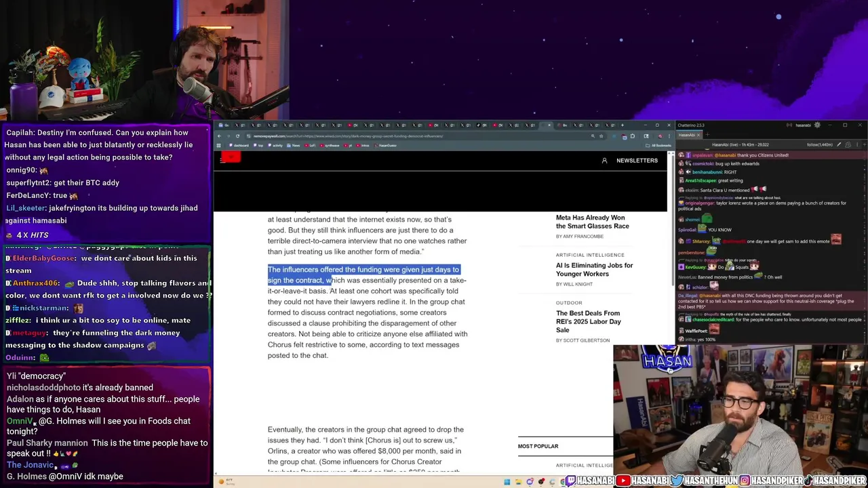Click 'BY WILL KNIGHT' byline
Viewport: 868px width, 488px height.
click(x=574, y=284)
